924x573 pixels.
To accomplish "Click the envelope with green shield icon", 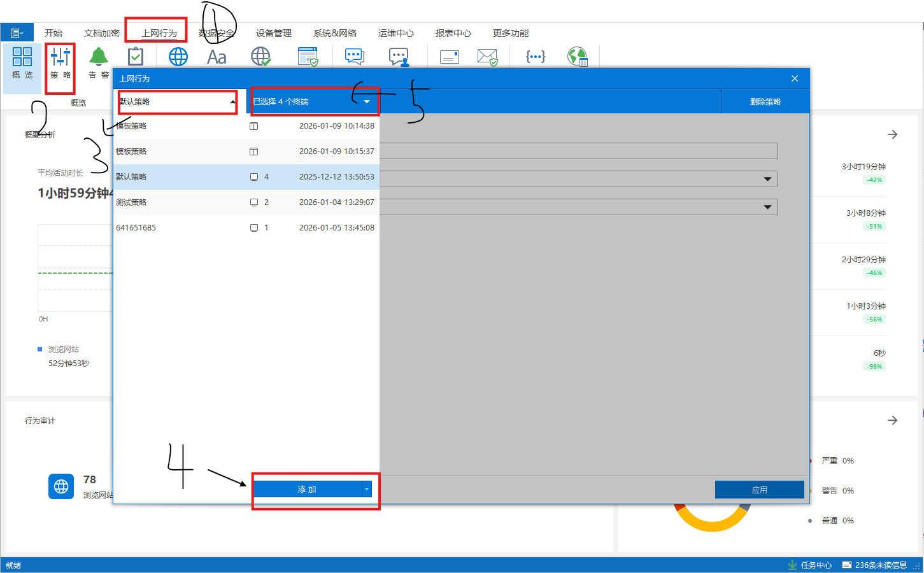I will pos(487,57).
